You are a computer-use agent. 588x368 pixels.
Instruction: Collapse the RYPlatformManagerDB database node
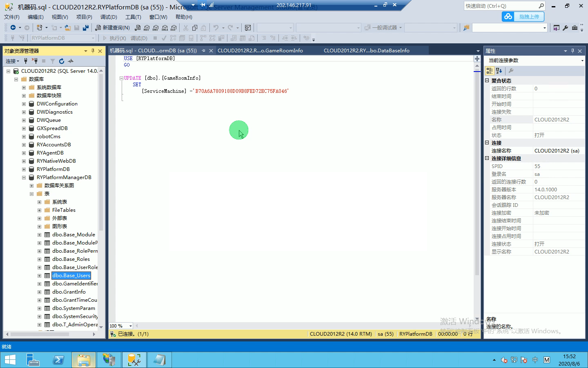click(24, 177)
